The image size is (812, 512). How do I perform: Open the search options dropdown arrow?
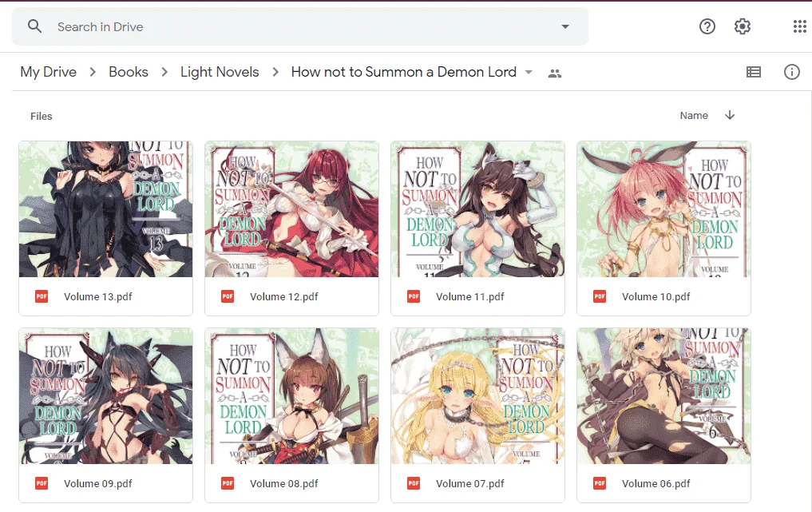(565, 26)
